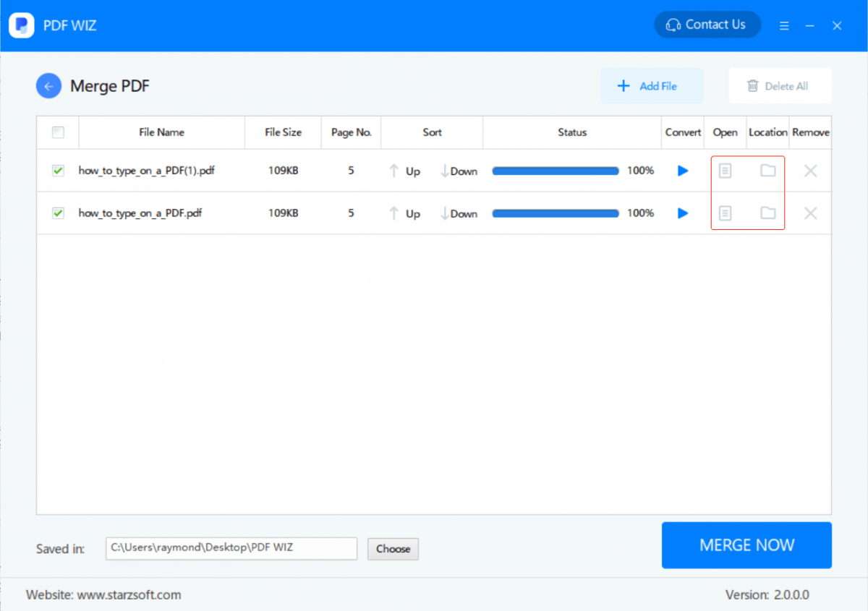Click the PDF WIZ logo icon
Image resolution: width=868 pixels, height=611 pixels.
[x=21, y=25]
